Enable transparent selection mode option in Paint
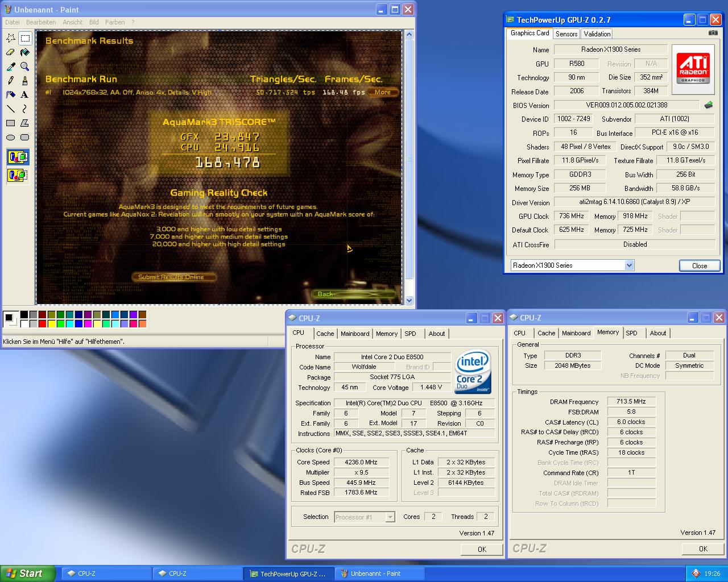 (x=18, y=175)
